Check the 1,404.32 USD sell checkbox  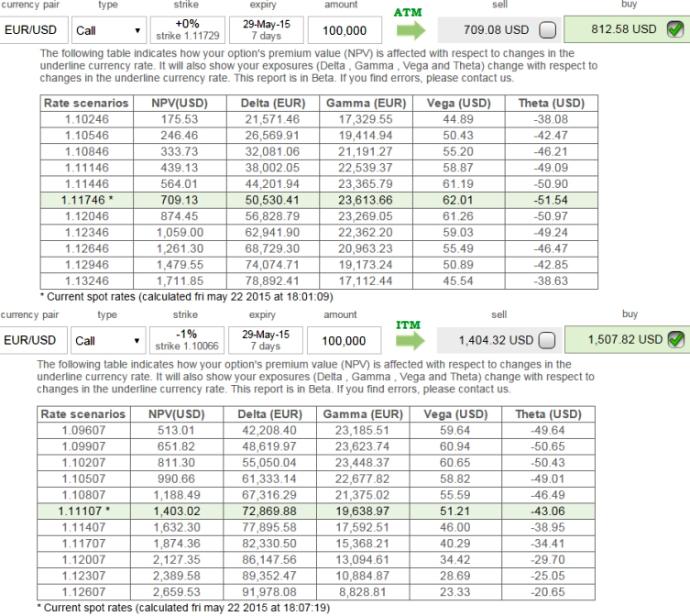547,340
